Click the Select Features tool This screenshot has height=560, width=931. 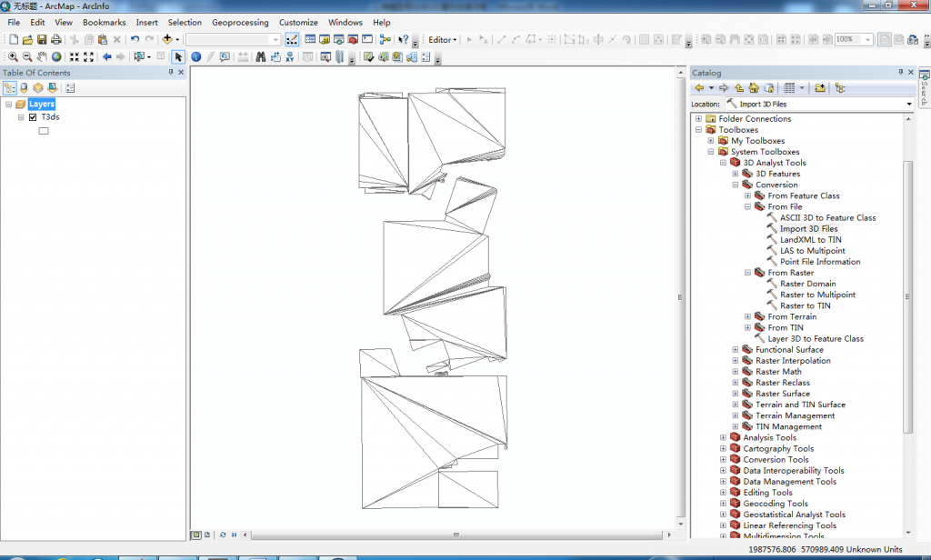(x=139, y=57)
